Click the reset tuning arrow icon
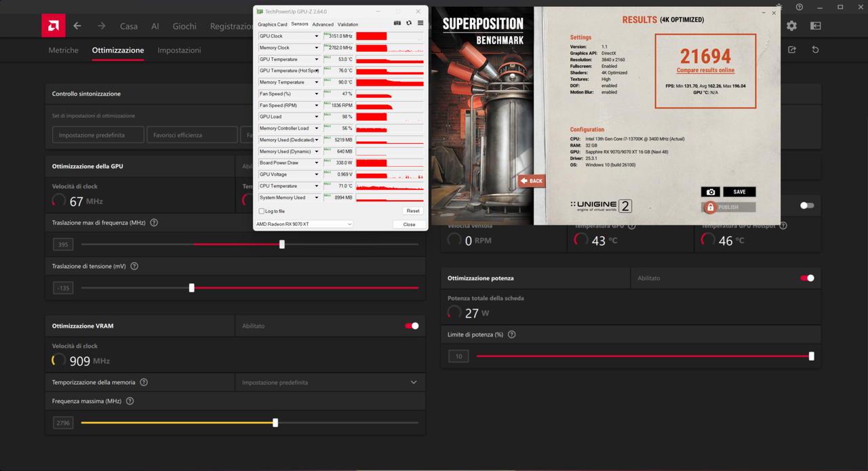The height and width of the screenshot is (471, 868). click(x=815, y=50)
